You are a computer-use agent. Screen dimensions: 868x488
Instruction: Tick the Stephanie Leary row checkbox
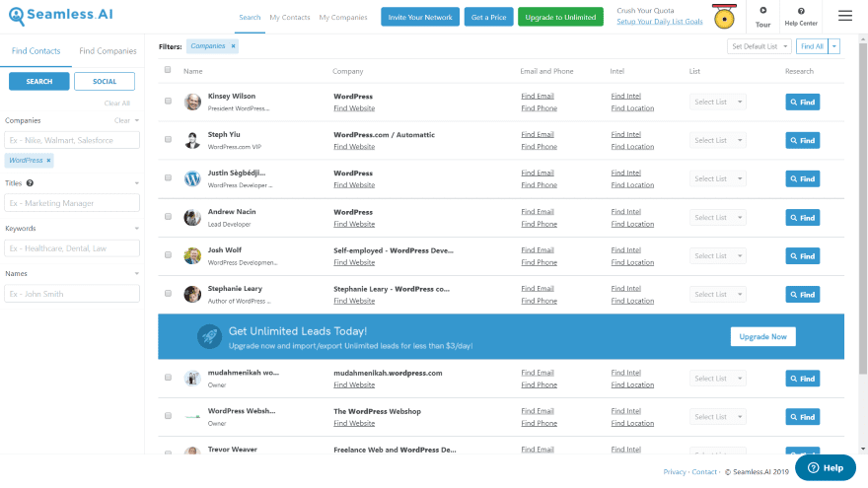(x=168, y=294)
